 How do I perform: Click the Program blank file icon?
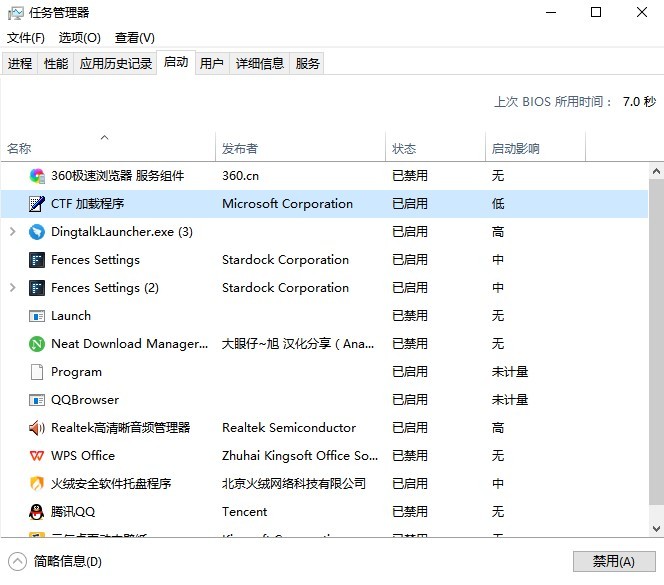(37, 372)
